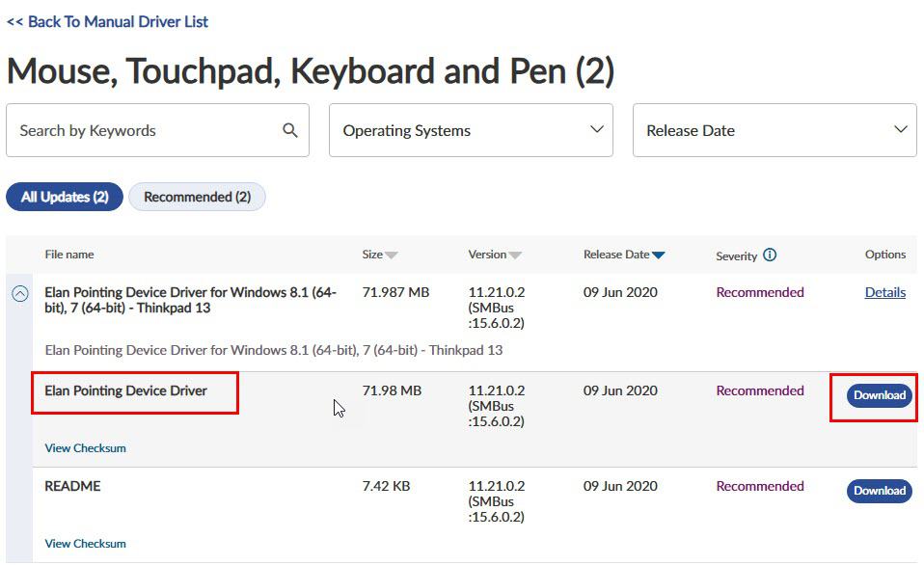
Task: Go Back To Manual Driver List
Action: 107,22
